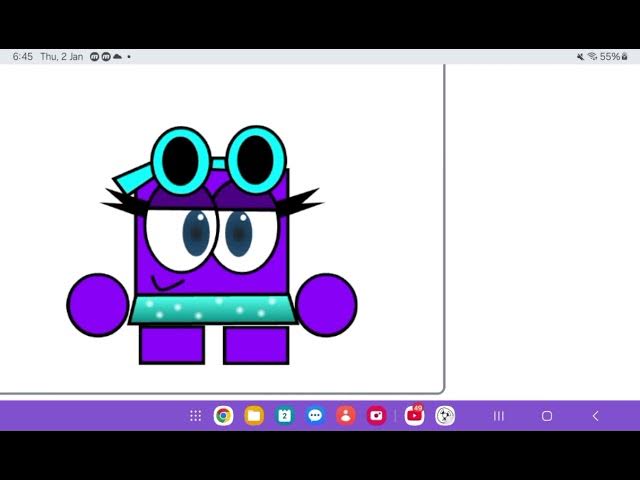Open the white circular drawing app icon

click(445, 416)
